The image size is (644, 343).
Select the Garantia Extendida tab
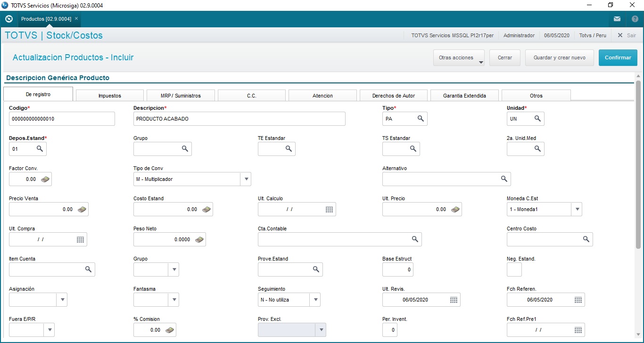tap(464, 96)
